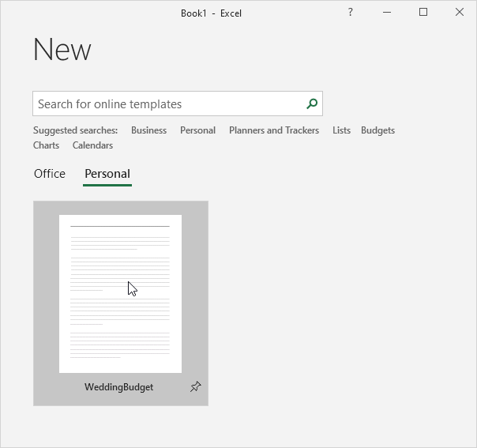Minimize the Excel window

(387, 13)
